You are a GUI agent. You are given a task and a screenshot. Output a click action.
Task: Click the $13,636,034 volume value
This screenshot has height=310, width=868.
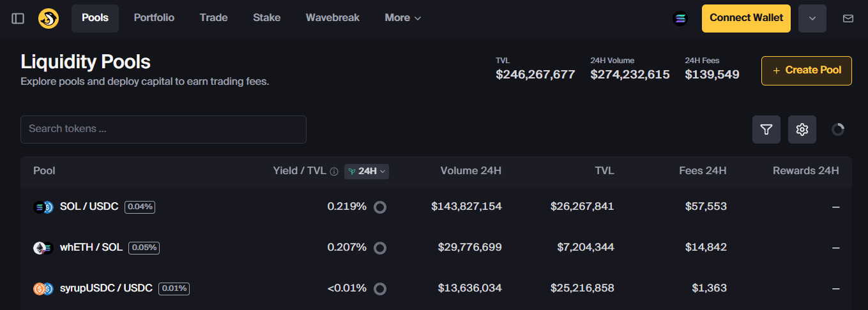point(469,288)
